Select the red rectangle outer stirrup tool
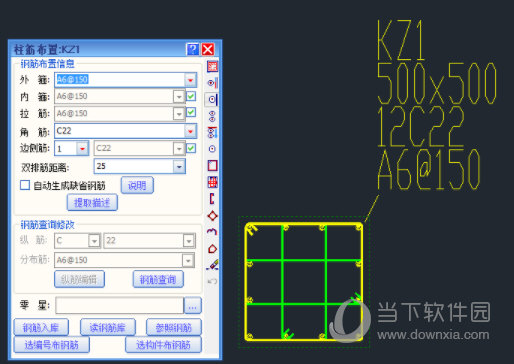The image size is (514, 364). (212, 165)
